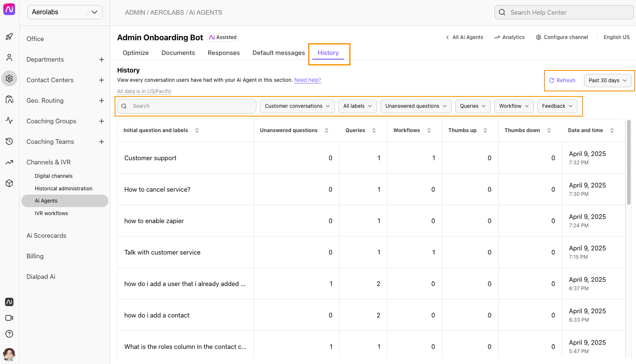Viewport: 636px width, 364px height.
Task: Open the Feedback filter dropdown
Action: tap(557, 106)
